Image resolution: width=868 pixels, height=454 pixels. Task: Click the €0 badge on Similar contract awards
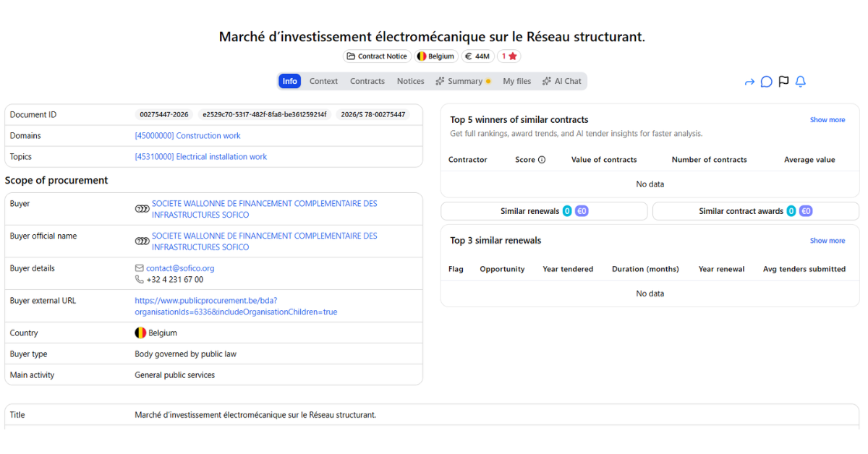click(x=806, y=211)
